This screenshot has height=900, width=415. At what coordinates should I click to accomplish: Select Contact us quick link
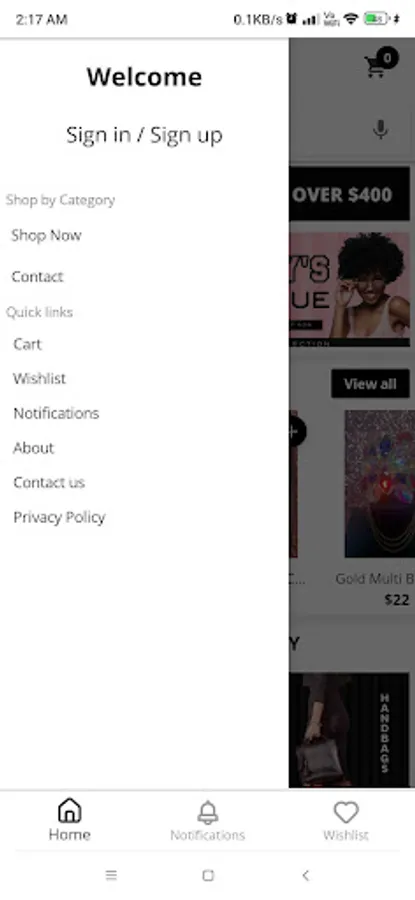[49, 482]
